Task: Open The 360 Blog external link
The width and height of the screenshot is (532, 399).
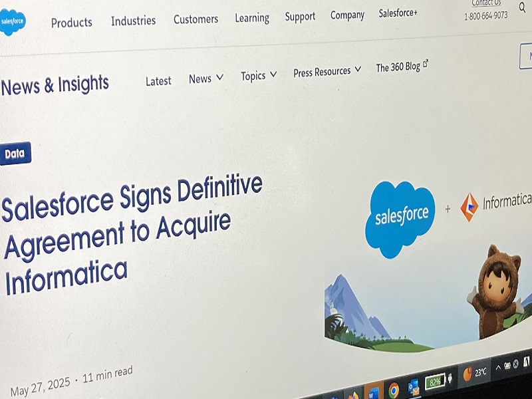Action: coord(402,66)
